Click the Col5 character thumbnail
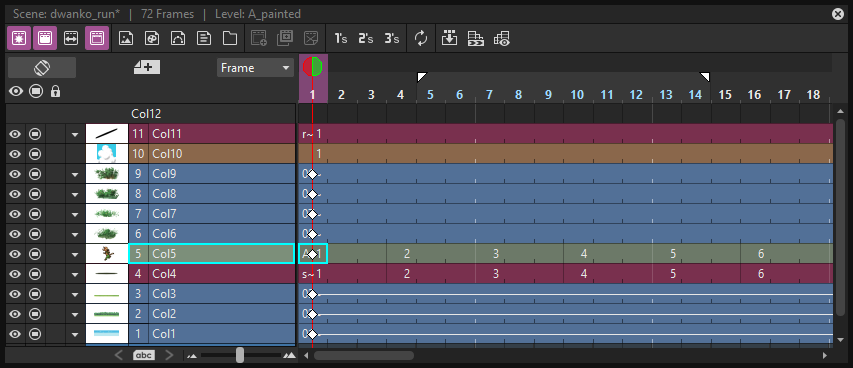853x368 pixels. tap(107, 254)
